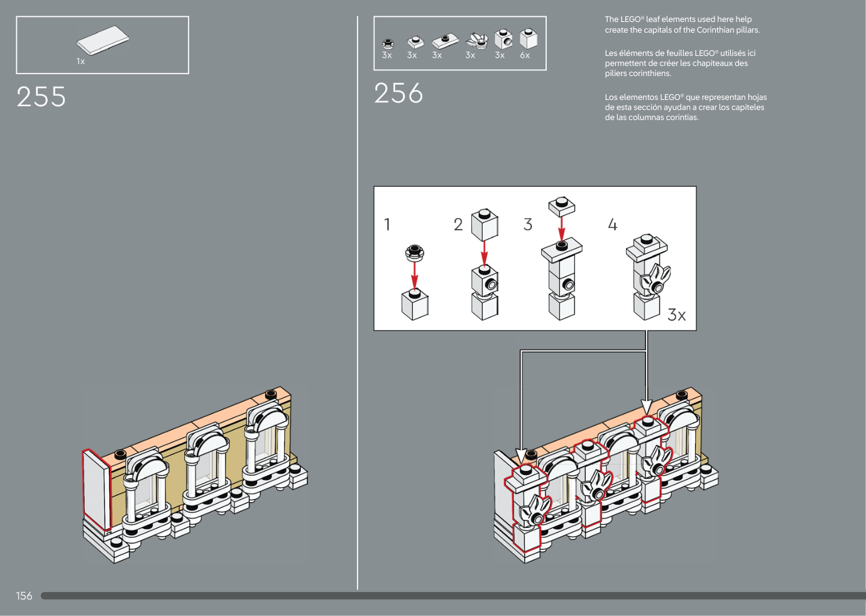This screenshot has height=616, width=866.
Task: Click the step number 256
Action: click(398, 93)
